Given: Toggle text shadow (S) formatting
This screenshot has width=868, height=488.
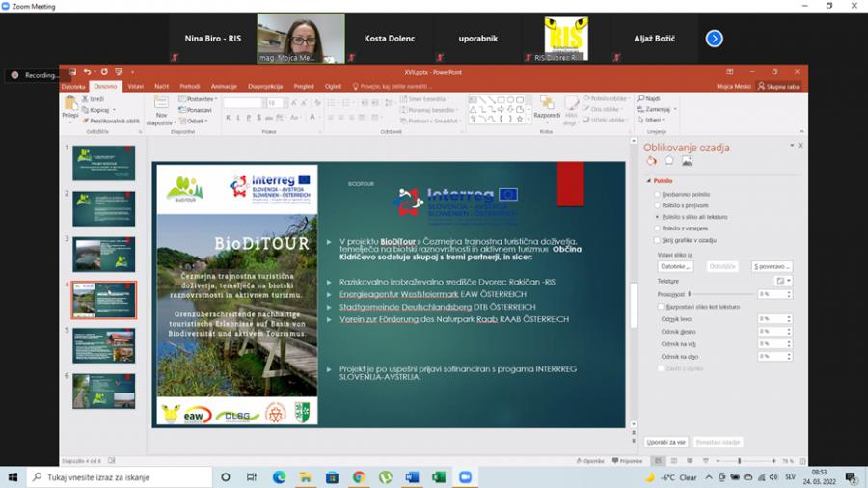Looking at the screenshot, I should (258, 118).
